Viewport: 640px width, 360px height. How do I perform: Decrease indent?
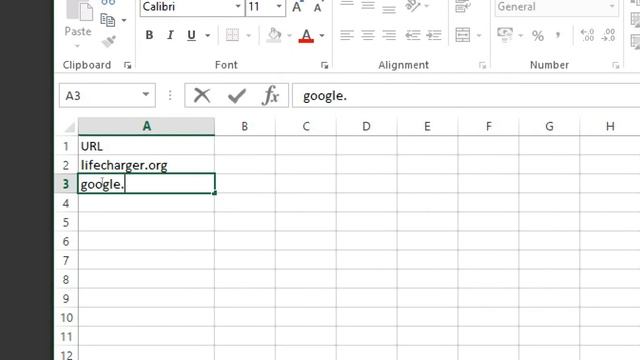click(x=413, y=35)
